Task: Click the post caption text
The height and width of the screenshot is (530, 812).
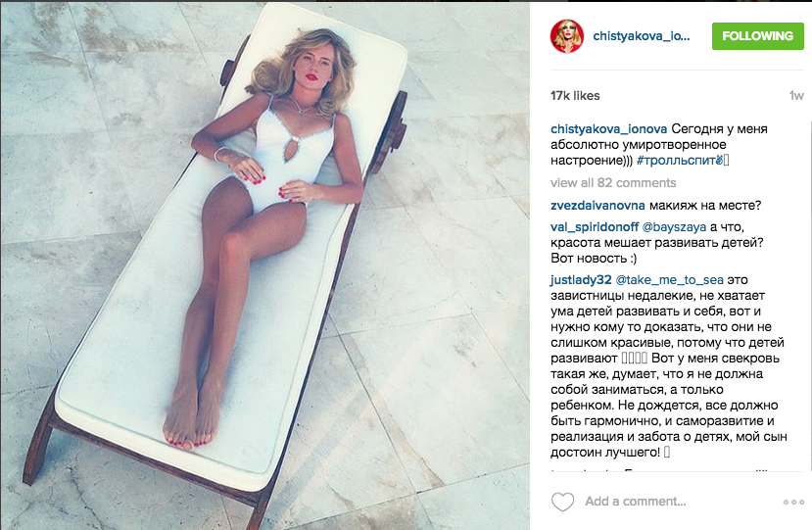Action: click(659, 145)
